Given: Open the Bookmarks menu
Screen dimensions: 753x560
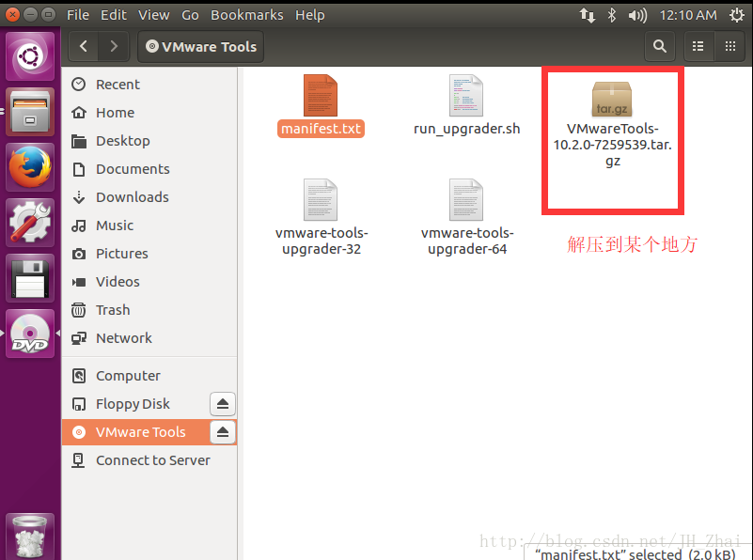Looking at the screenshot, I should click(x=247, y=15).
